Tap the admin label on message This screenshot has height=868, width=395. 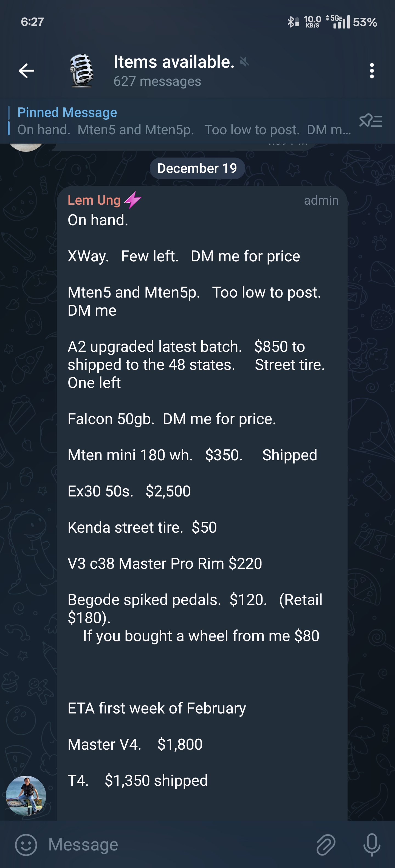(x=321, y=201)
